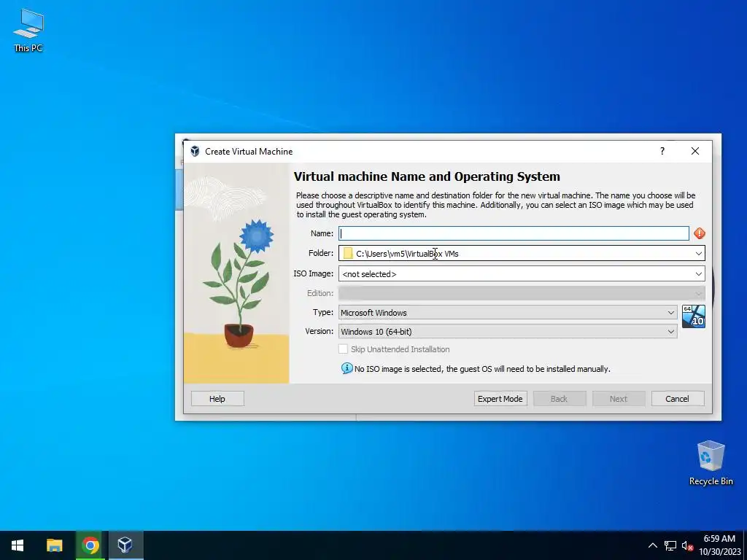The image size is (747, 560).
Task: Click the "No ISO image is selected" message
Action: click(482, 369)
